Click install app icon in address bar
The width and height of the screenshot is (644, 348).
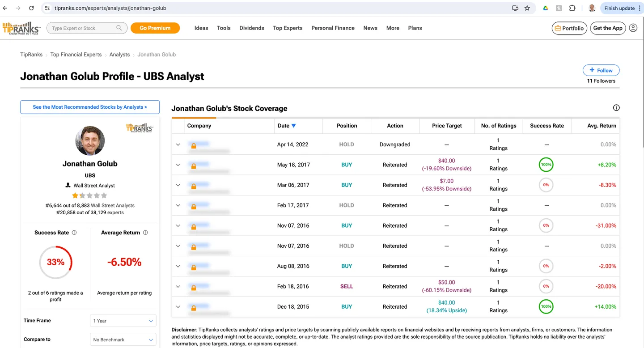point(515,8)
